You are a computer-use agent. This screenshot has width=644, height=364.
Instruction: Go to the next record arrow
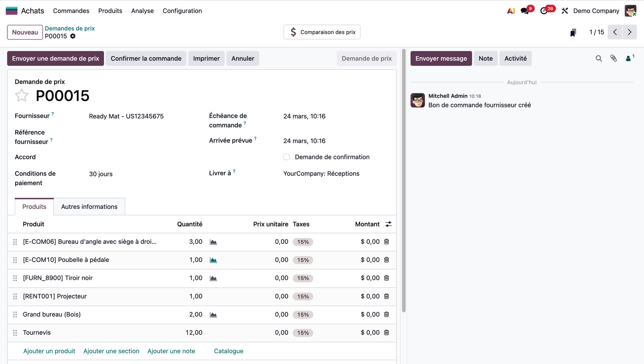(x=629, y=32)
